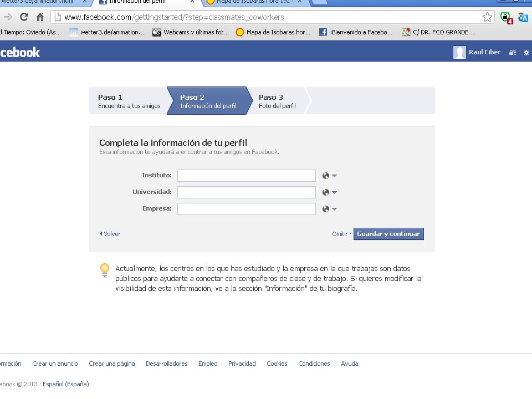Open the Empleo footer link
The image size is (532, 399).
pos(208,364)
